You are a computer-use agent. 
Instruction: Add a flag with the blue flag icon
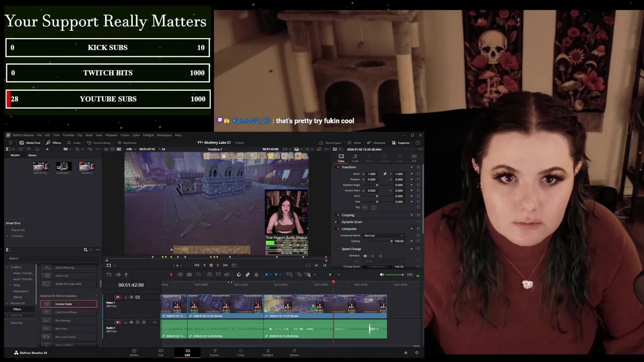tap(266, 275)
